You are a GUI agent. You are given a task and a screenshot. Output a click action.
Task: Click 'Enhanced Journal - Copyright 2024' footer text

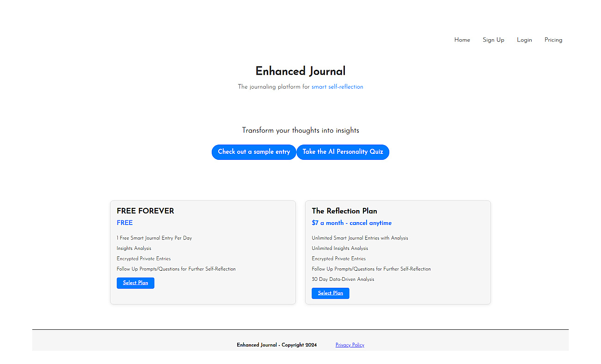click(x=277, y=345)
